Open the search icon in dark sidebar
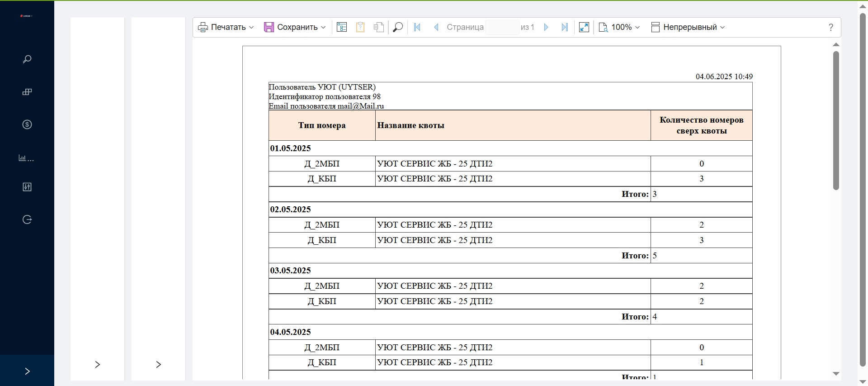 point(27,59)
